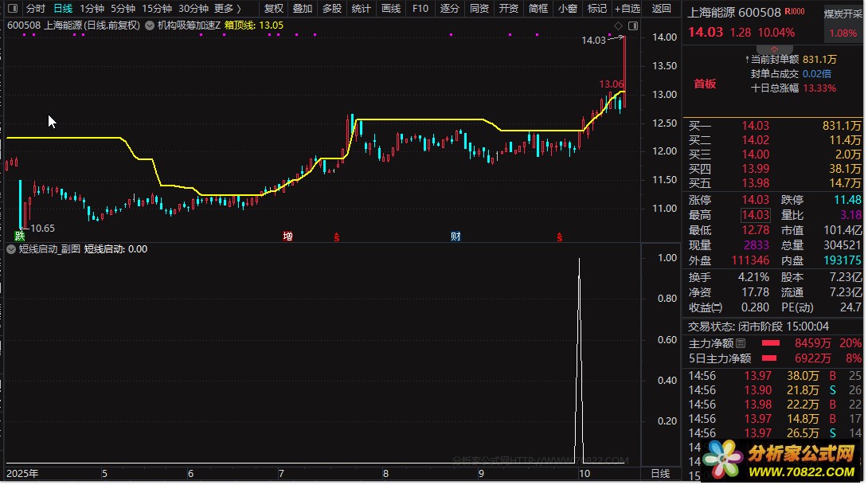The image size is (868, 485).
Task: Toggle 复权 price adjustment
Action: 273,9
